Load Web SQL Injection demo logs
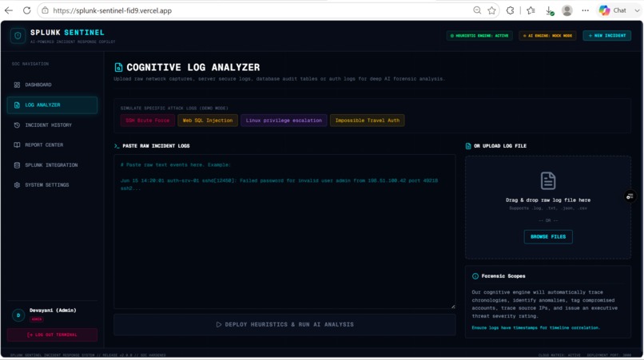 click(208, 121)
